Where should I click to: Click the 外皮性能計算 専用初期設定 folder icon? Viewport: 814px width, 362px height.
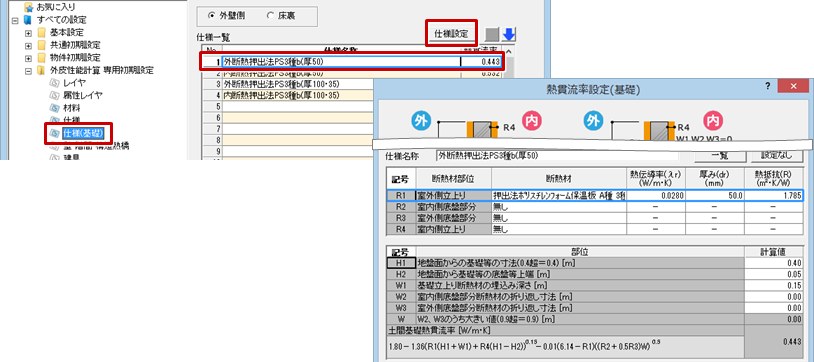click(x=42, y=70)
